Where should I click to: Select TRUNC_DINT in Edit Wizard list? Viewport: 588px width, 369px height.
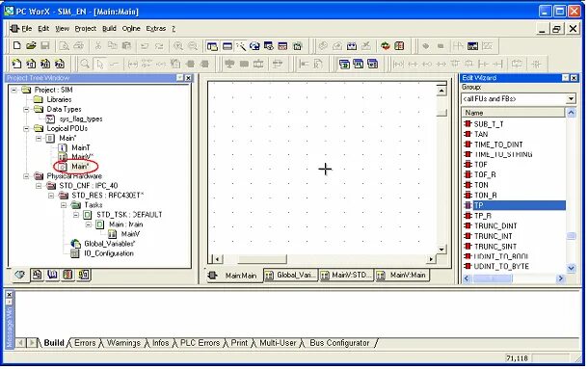point(495,225)
